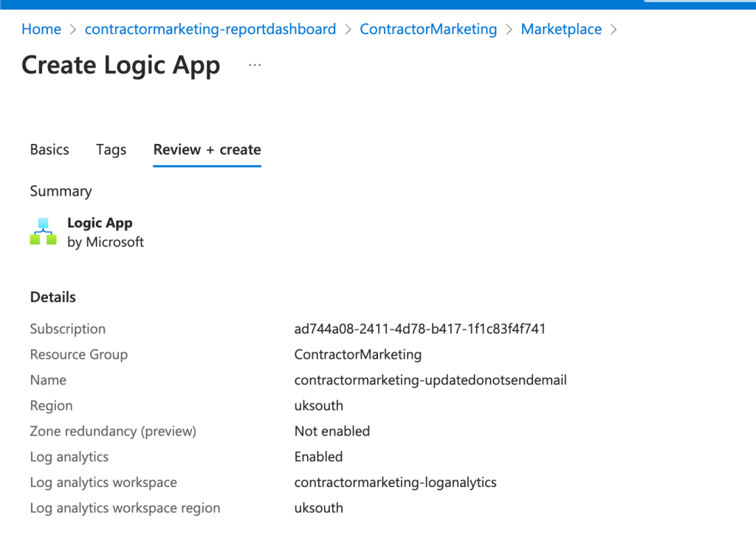Click the Logic App title text

[x=100, y=223]
